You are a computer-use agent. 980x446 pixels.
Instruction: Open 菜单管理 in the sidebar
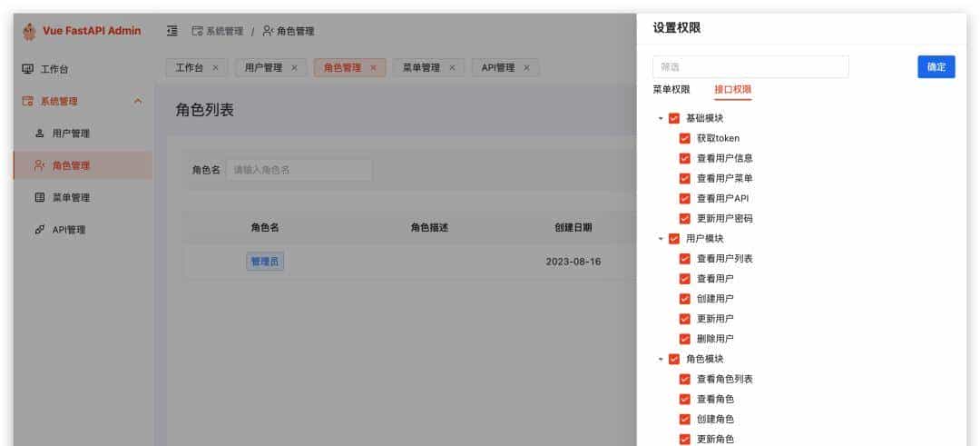click(x=83, y=198)
